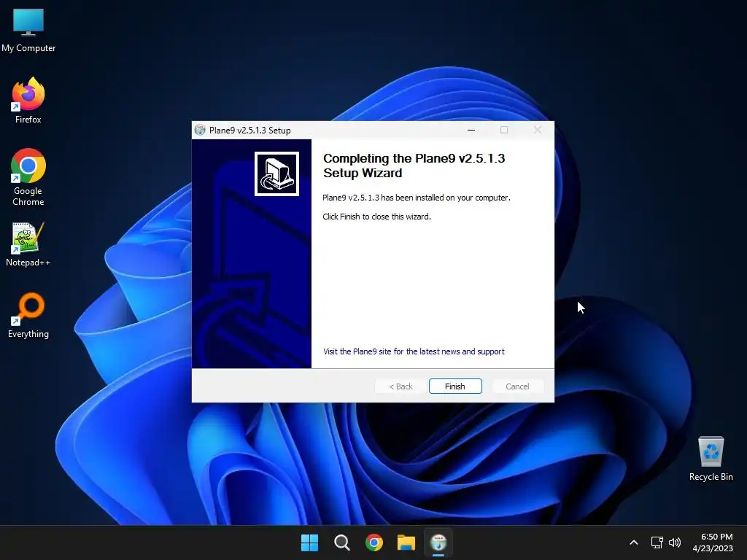
Task: Select the My Computer desktop icon
Action: coord(28,31)
